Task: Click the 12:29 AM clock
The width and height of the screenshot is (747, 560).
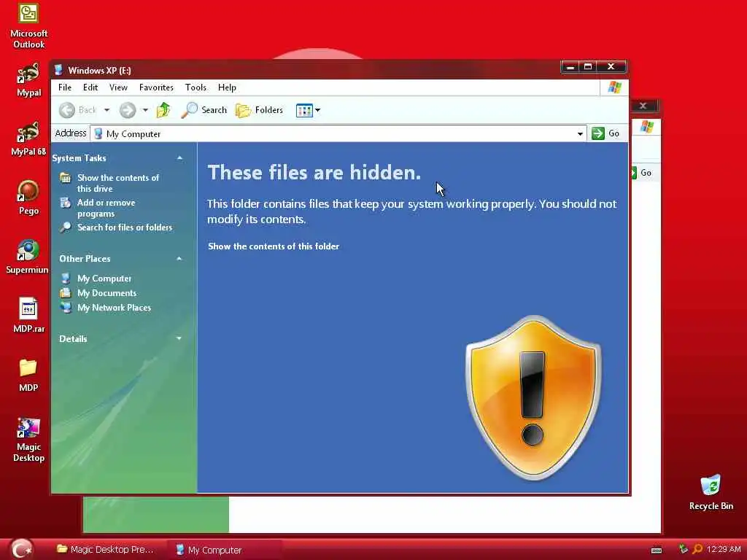Action: (x=724, y=550)
